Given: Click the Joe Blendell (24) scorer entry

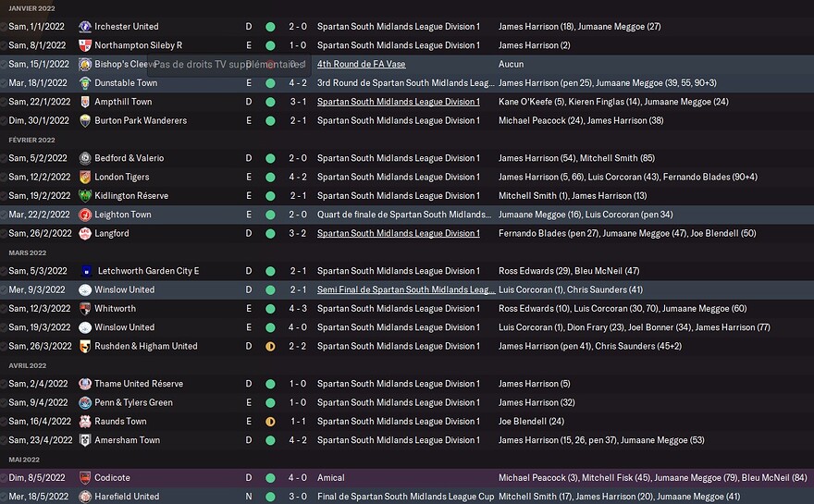Looking at the screenshot, I should (x=532, y=422).
